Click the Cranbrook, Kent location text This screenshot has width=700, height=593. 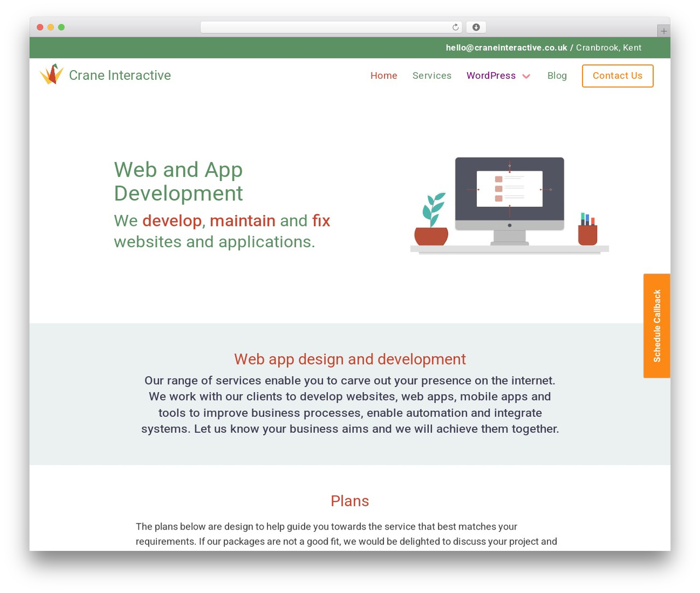click(609, 48)
